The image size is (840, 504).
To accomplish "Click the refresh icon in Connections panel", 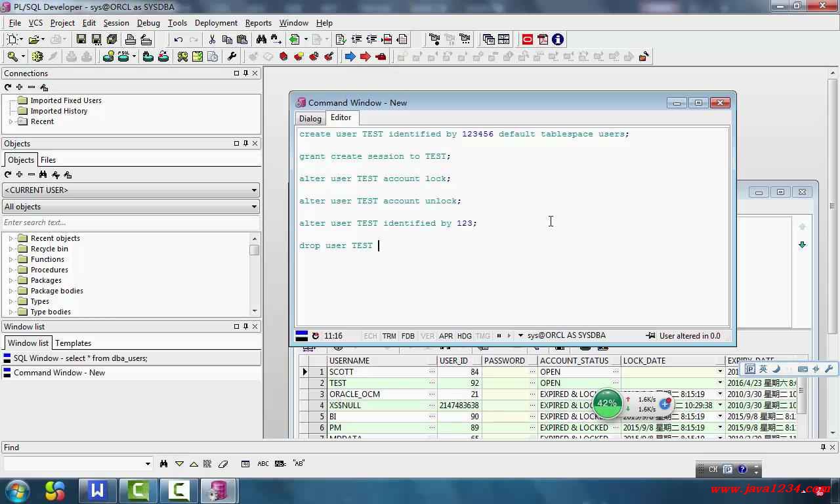I will click(8, 87).
